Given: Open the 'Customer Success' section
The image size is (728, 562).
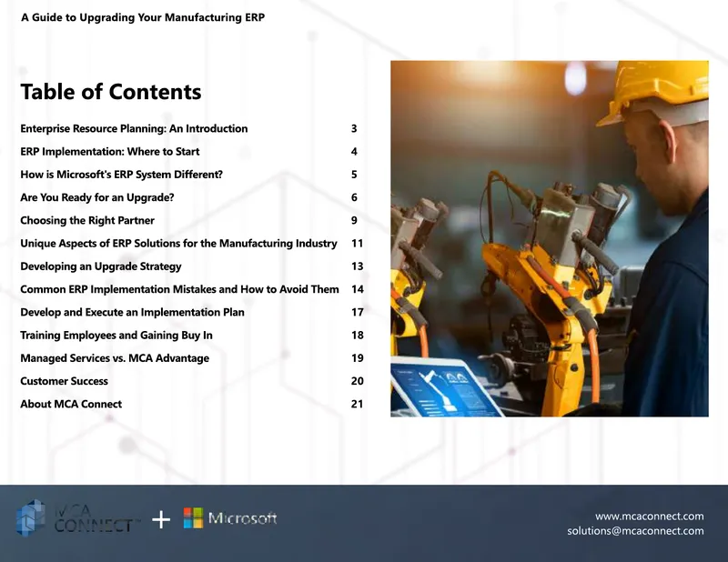Looking at the screenshot, I should click(x=64, y=381).
